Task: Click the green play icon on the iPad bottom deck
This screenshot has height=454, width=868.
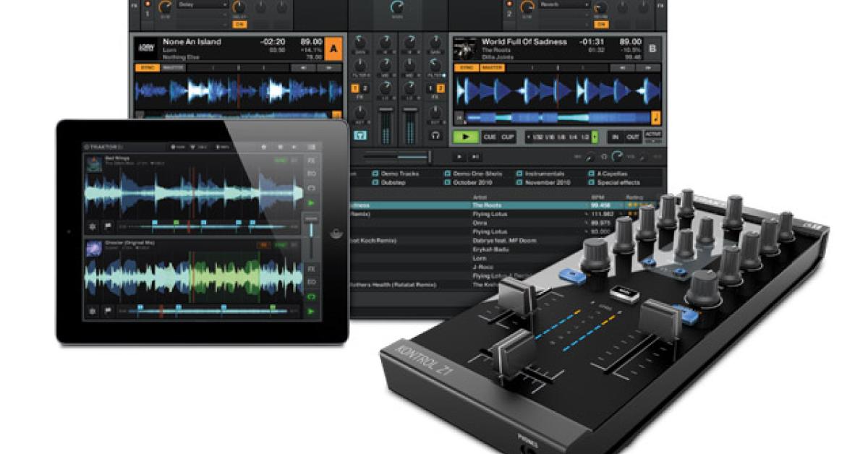Action: [x=311, y=312]
